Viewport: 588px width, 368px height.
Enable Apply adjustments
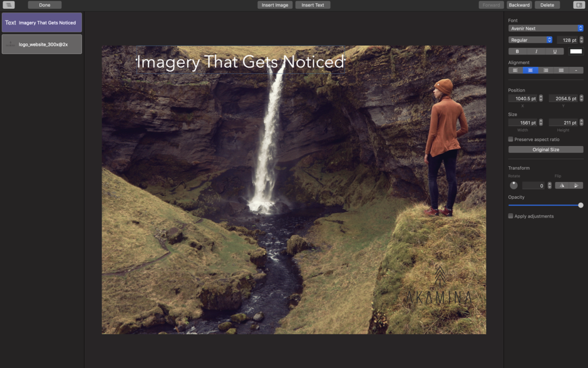click(x=510, y=216)
